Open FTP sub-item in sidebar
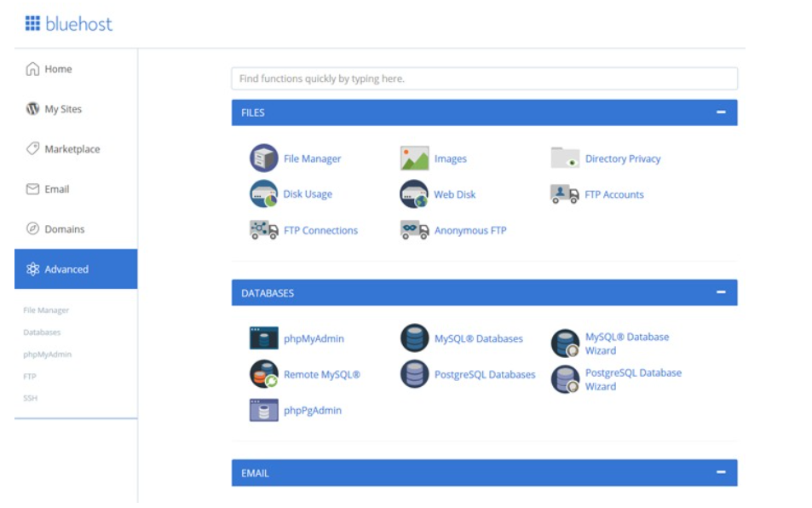This screenshot has height=508, width=812. tap(30, 377)
